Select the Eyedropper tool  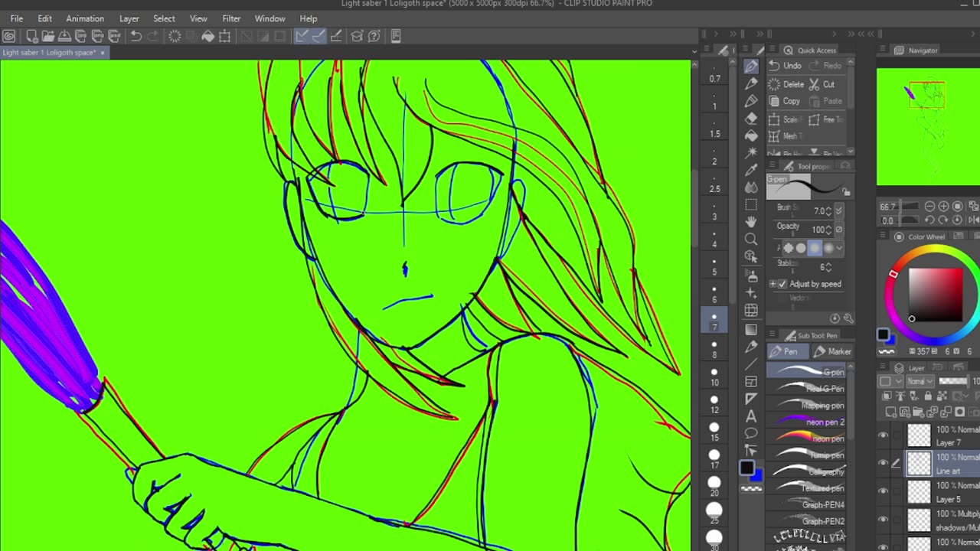click(x=751, y=169)
